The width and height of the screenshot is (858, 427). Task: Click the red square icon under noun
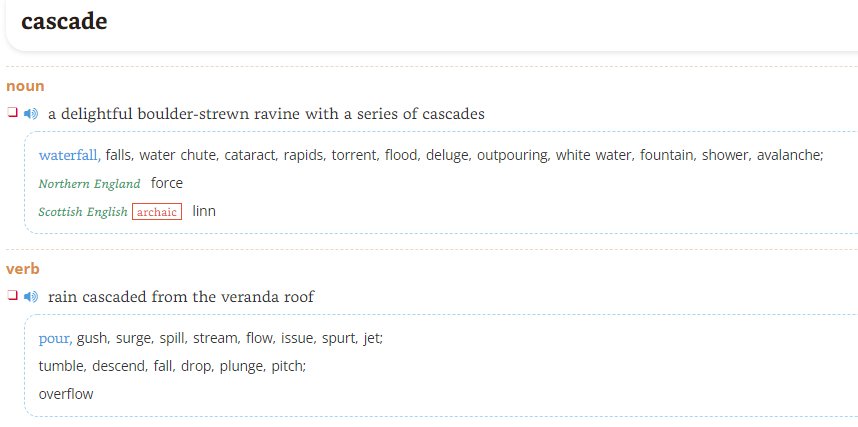coord(12,112)
